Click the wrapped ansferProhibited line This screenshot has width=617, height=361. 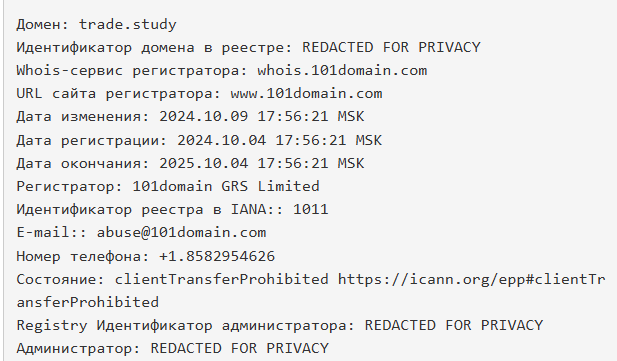87,302
